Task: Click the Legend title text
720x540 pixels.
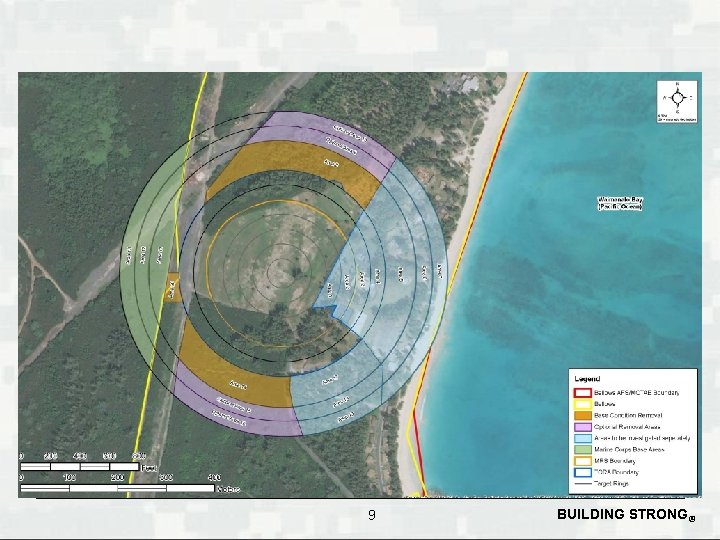Action: tap(587, 379)
